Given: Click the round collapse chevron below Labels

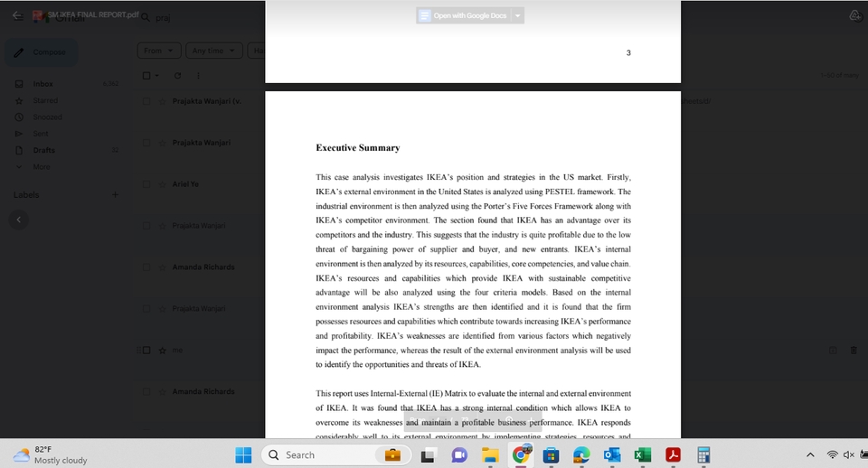Looking at the screenshot, I should pos(18,220).
